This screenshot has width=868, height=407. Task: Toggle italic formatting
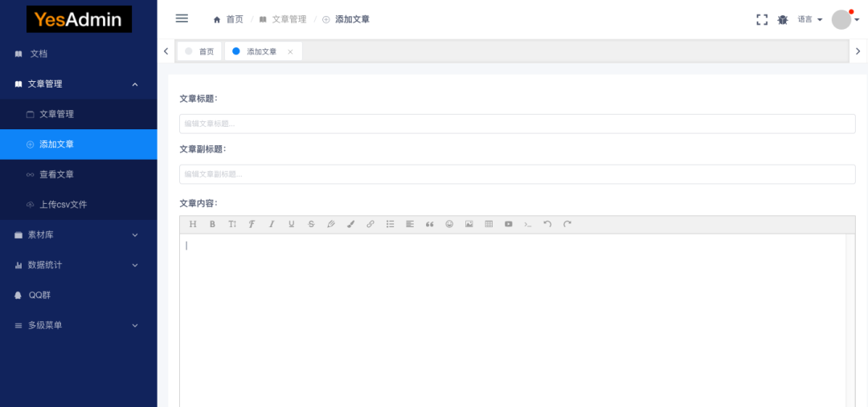coord(272,224)
